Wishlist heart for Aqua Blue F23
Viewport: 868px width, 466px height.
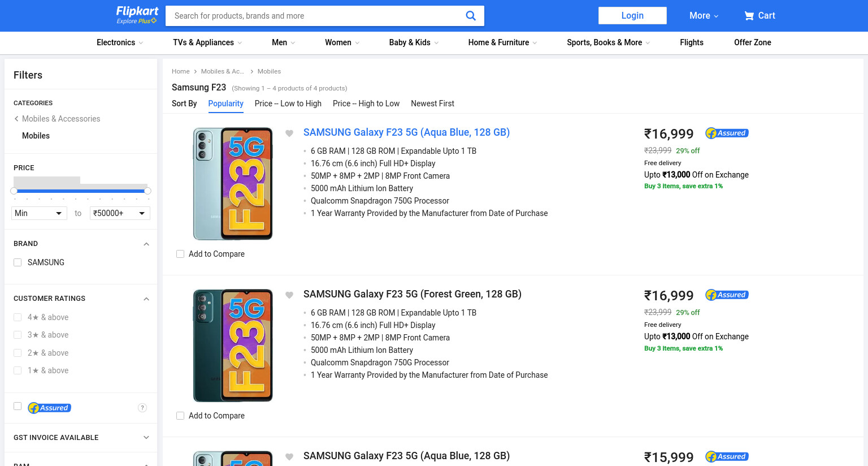[x=289, y=133]
